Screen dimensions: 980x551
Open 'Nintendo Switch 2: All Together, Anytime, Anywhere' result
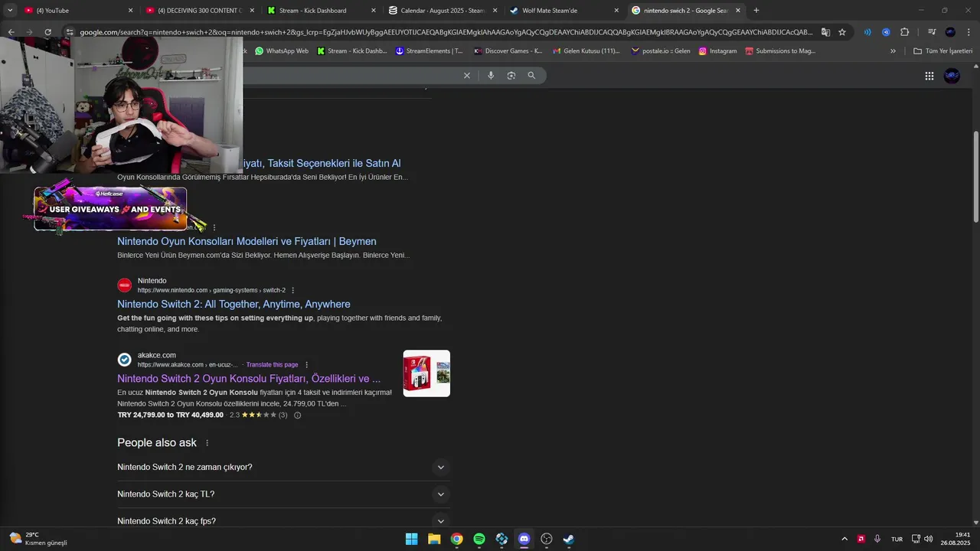(x=234, y=305)
